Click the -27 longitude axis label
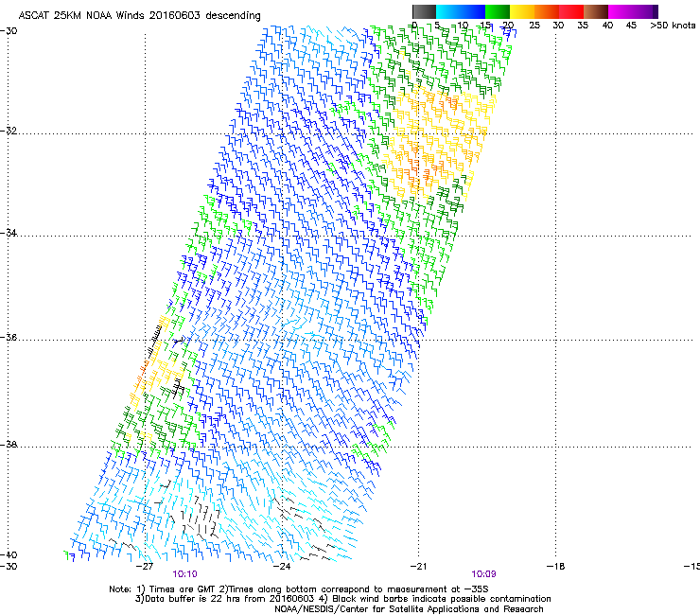Screen dimensions: 700x615 coord(145,567)
